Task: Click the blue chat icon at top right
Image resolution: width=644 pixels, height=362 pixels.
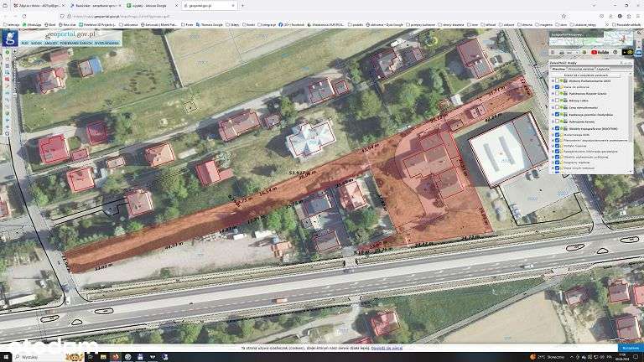Action: (639, 52)
